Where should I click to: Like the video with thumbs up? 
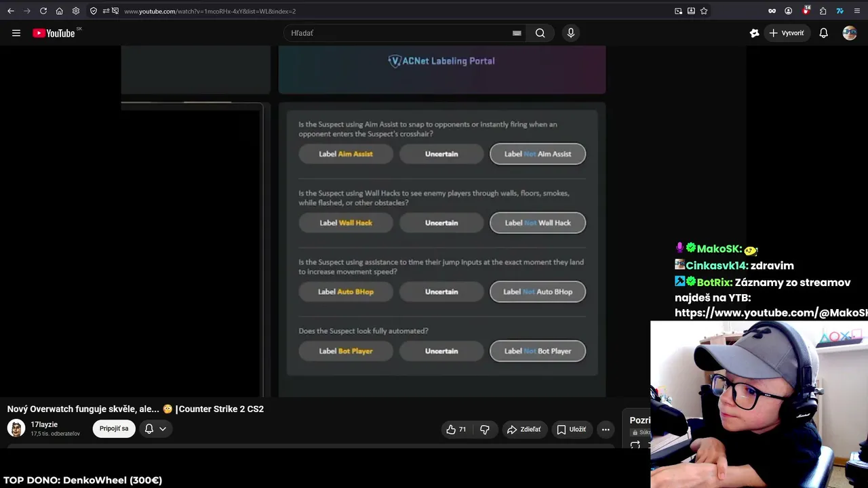click(x=456, y=429)
